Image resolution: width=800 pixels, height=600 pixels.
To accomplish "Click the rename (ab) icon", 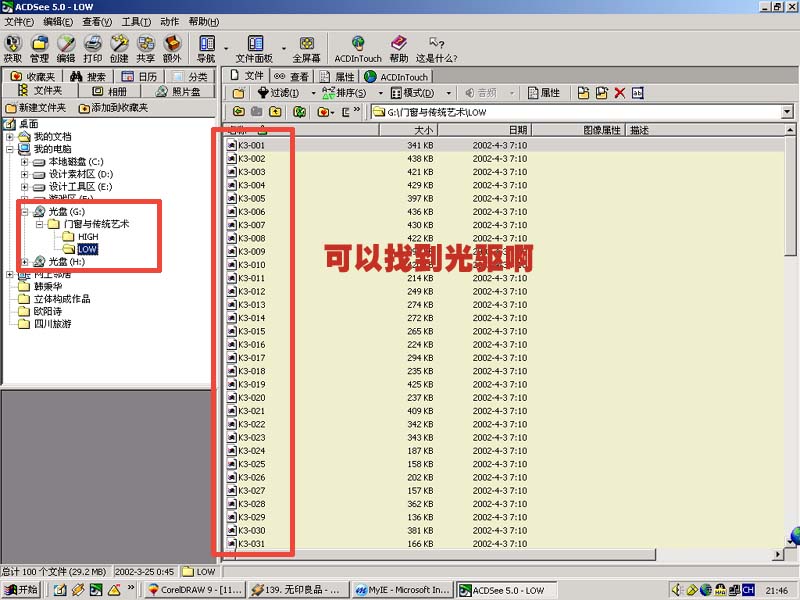I will [x=638, y=93].
